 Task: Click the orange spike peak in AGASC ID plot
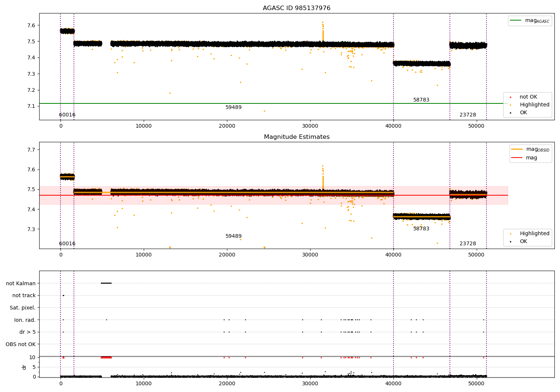click(323, 22)
